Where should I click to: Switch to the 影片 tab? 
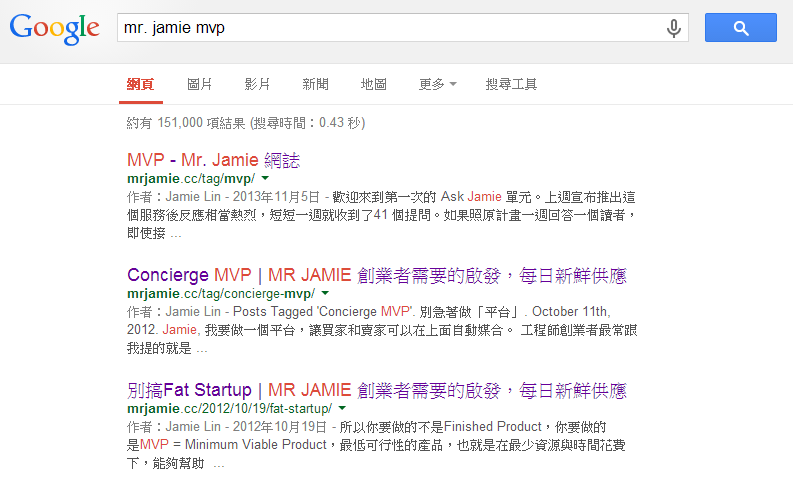pos(257,84)
